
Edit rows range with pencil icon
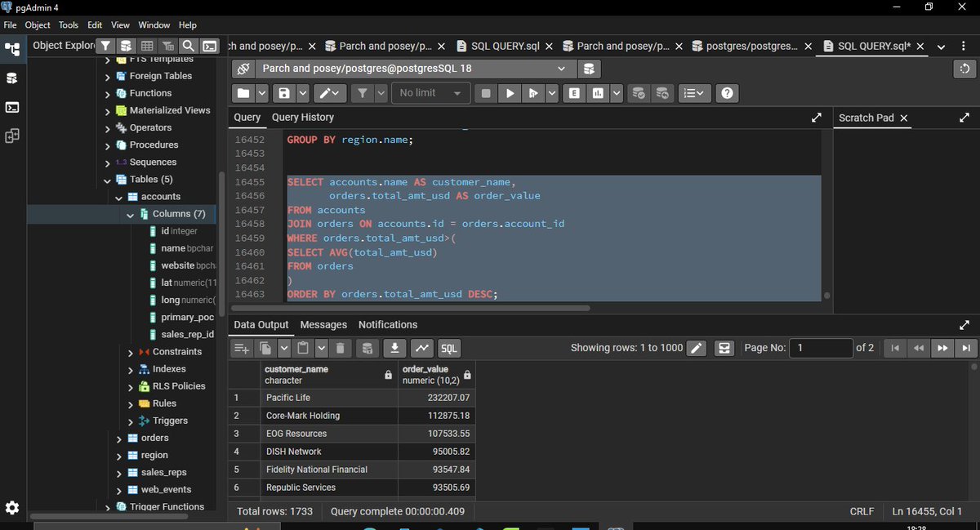click(x=697, y=348)
